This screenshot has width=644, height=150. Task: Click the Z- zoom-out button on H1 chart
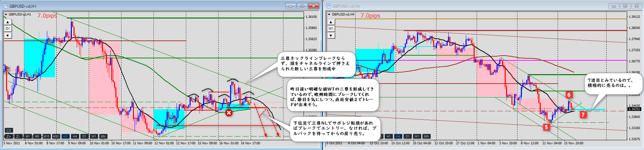point(18,137)
